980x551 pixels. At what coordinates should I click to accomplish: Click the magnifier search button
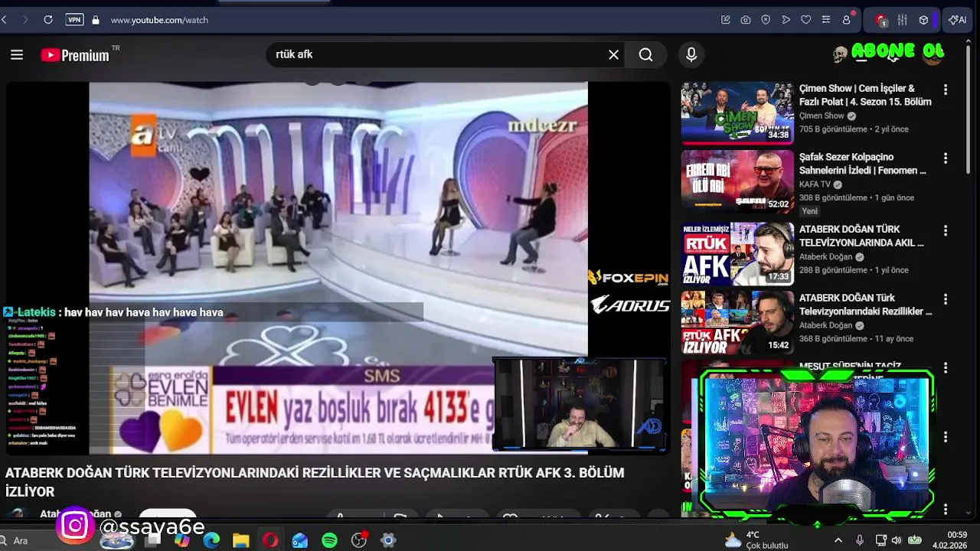(646, 54)
